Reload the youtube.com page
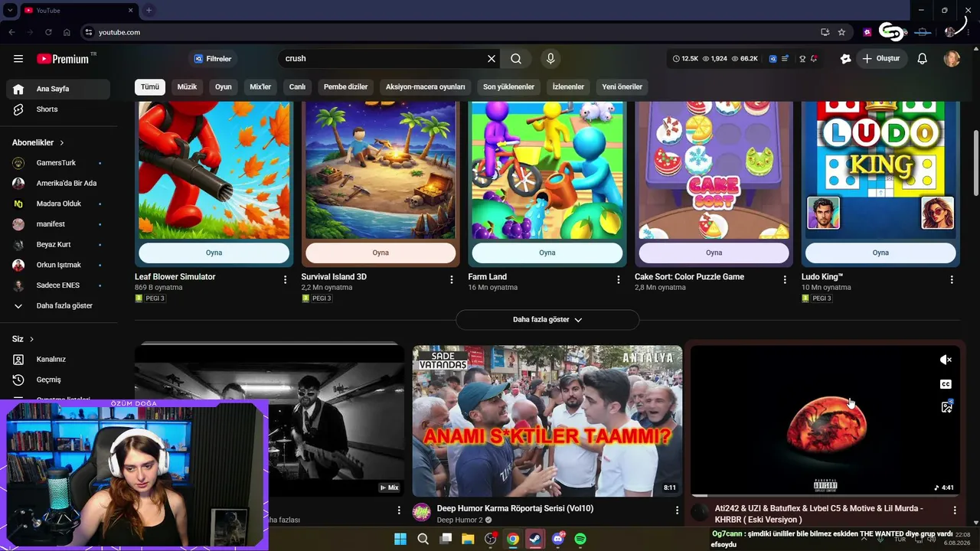 pyautogui.click(x=48, y=32)
